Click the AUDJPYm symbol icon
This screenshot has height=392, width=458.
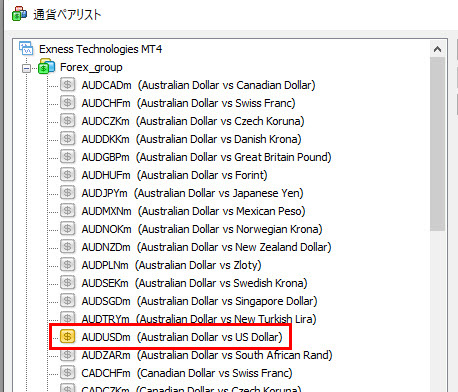[x=67, y=193]
